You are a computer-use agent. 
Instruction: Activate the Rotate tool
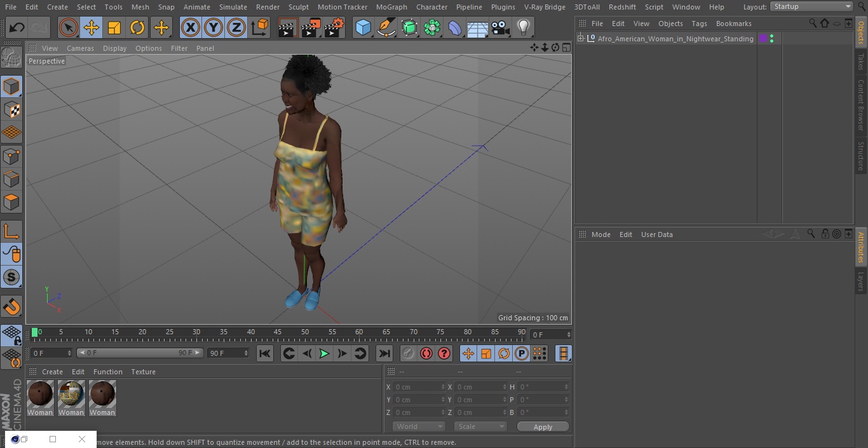pos(137,27)
